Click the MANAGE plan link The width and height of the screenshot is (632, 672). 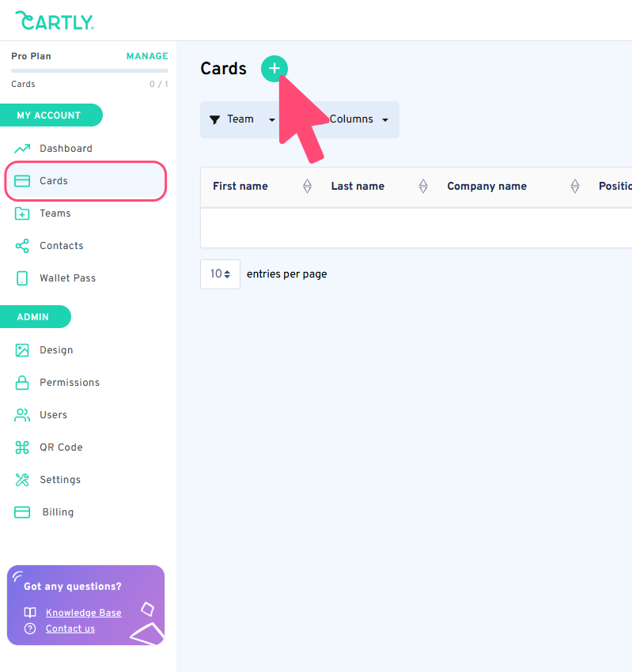point(147,56)
